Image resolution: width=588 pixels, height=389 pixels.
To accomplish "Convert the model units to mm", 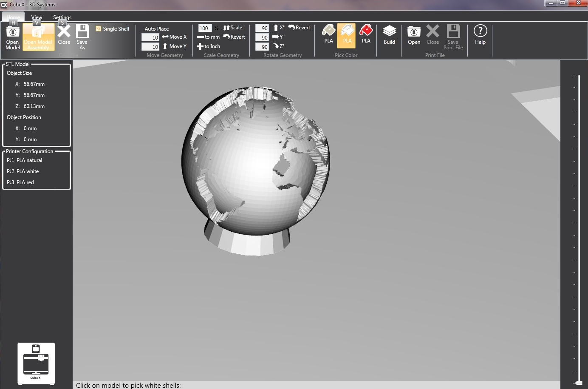I will pos(208,37).
